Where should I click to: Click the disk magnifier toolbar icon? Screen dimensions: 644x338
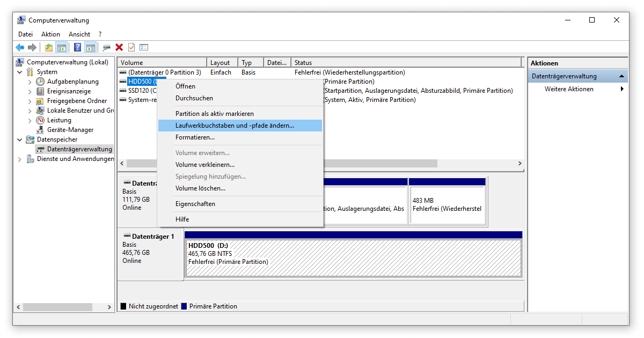click(107, 47)
